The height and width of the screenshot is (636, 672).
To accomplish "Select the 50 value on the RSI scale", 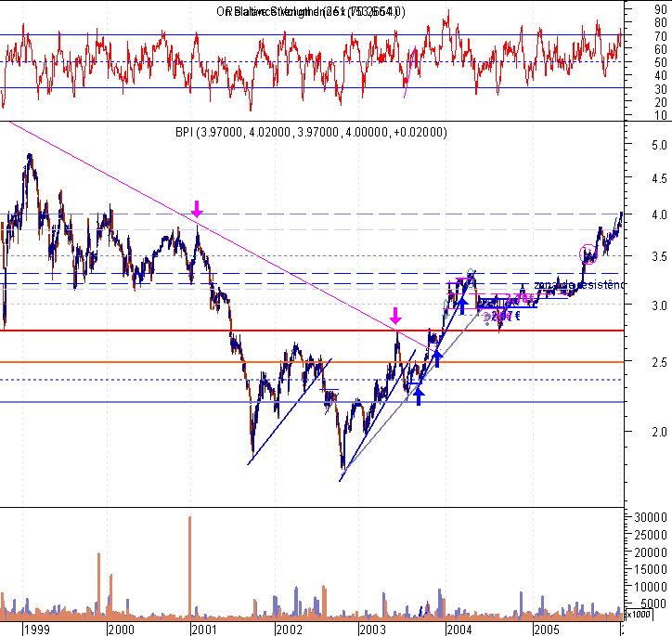I will (x=661, y=62).
